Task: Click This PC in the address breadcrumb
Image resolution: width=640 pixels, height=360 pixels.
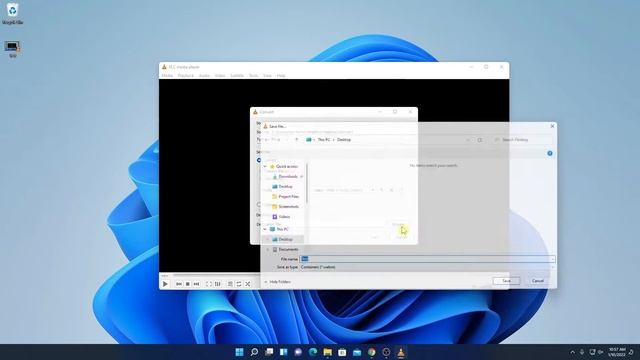Action: [x=324, y=140]
